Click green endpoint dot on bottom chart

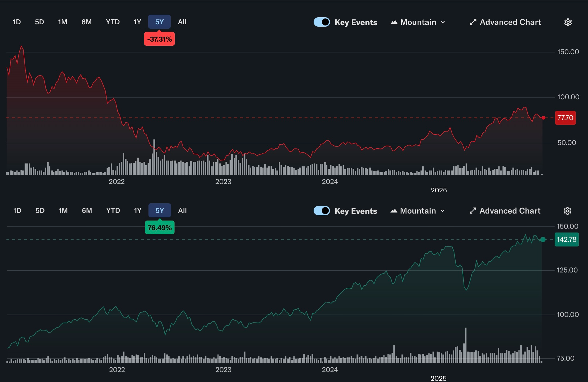click(x=543, y=240)
